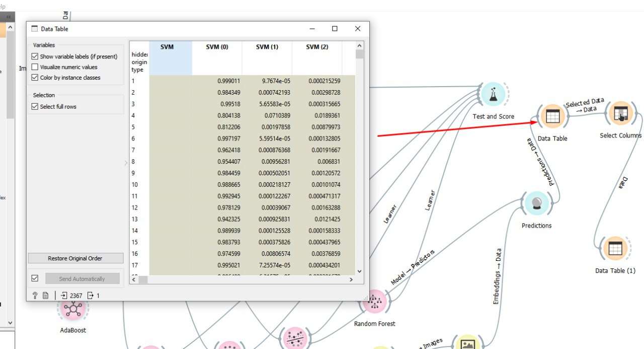
Task: Click cell value 0.00956281
Action: (x=267, y=162)
